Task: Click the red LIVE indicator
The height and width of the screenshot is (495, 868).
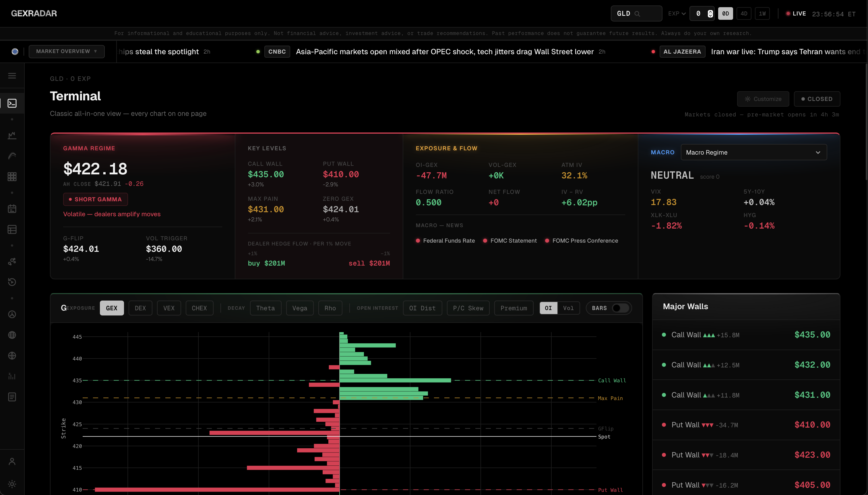Action: point(796,13)
